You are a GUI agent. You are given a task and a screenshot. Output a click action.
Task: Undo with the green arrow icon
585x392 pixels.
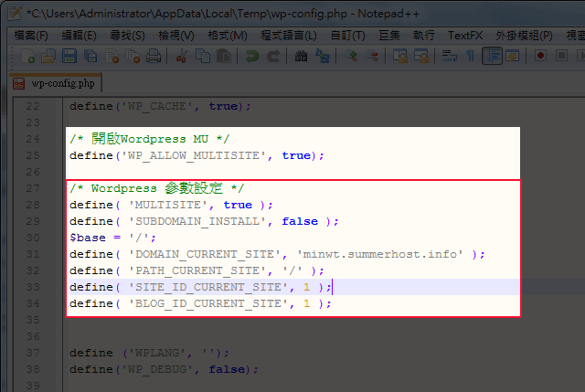pos(252,57)
